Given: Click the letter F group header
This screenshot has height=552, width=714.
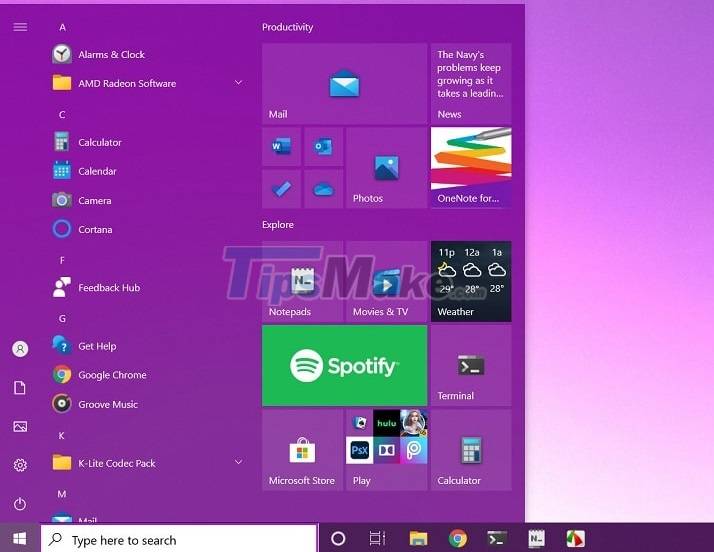Looking at the screenshot, I should point(62,261).
